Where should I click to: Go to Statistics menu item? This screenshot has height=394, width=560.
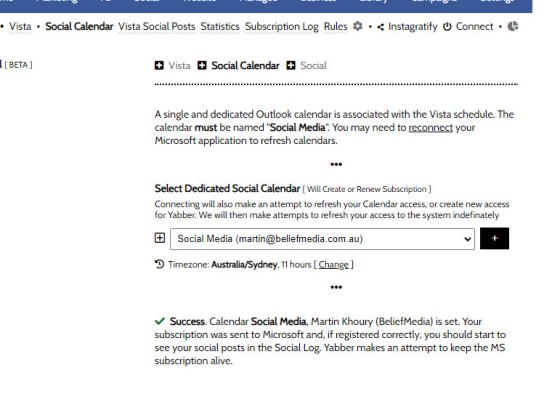tap(220, 26)
